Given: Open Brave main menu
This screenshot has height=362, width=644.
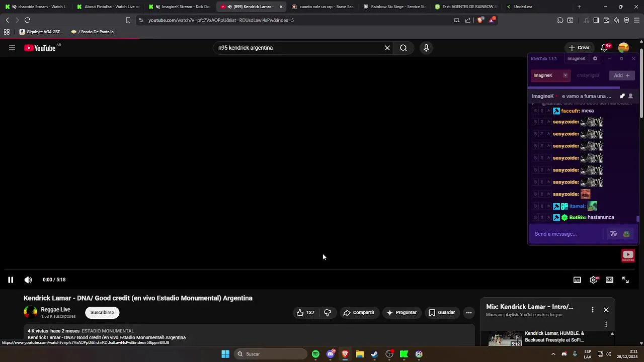Looking at the screenshot, I should click(x=637, y=20).
